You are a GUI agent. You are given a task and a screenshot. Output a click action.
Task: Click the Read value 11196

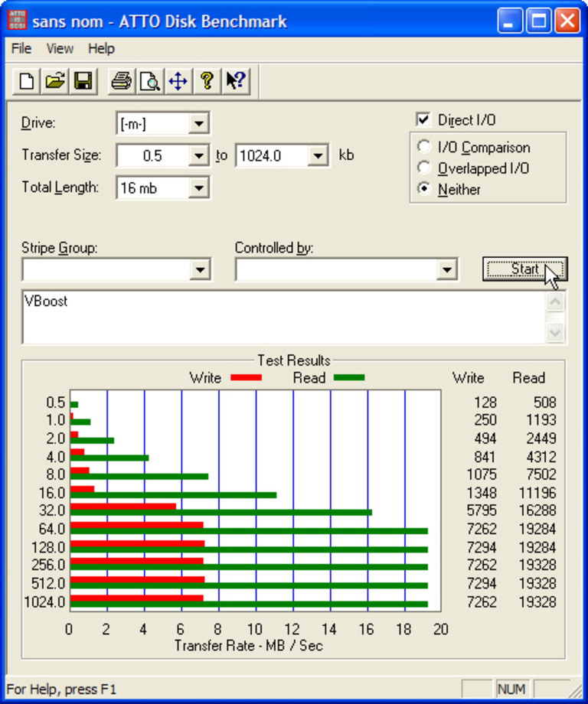(x=537, y=493)
